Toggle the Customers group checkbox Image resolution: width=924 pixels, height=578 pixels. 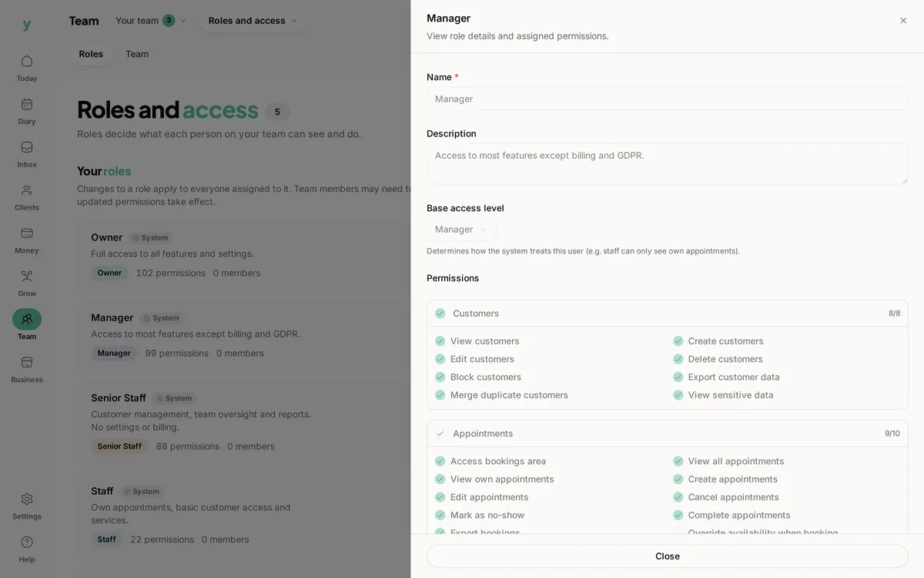[x=440, y=314]
